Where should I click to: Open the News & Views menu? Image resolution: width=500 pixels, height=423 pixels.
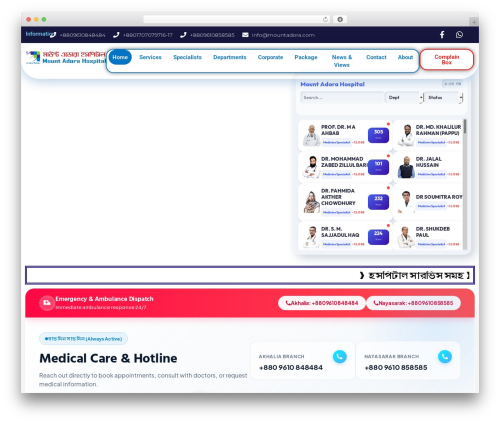[342, 61]
